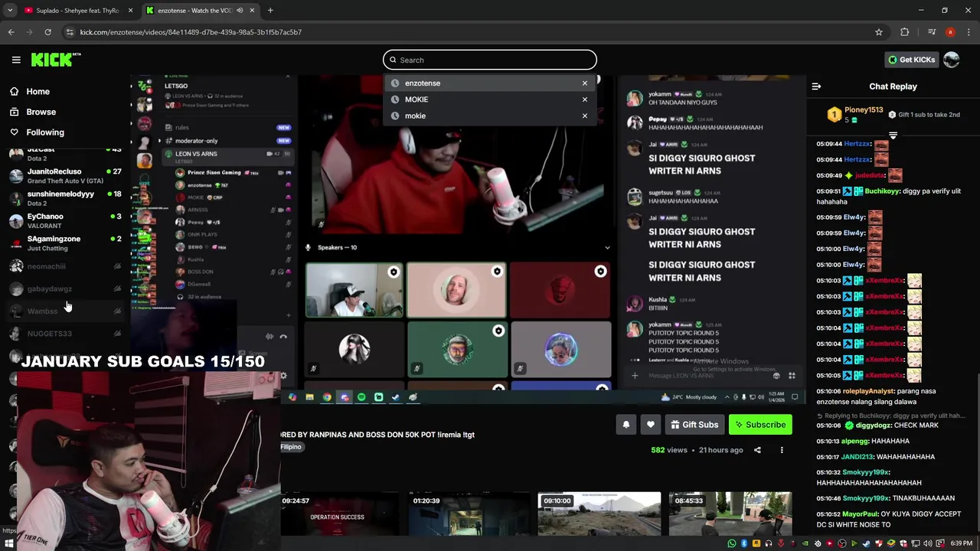Open EyChanoo channel in sidebar
The image size is (980, 551).
pyautogui.click(x=65, y=220)
